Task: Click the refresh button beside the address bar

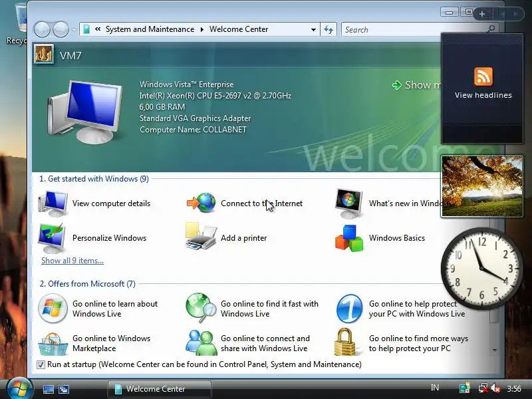Action: click(x=329, y=29)
